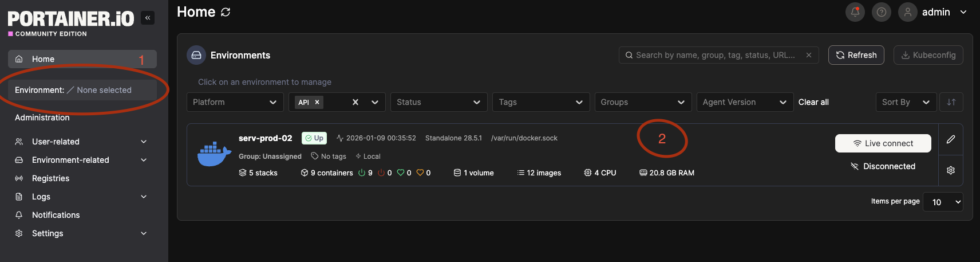Go to Home in sidebar

pos(82,59)
